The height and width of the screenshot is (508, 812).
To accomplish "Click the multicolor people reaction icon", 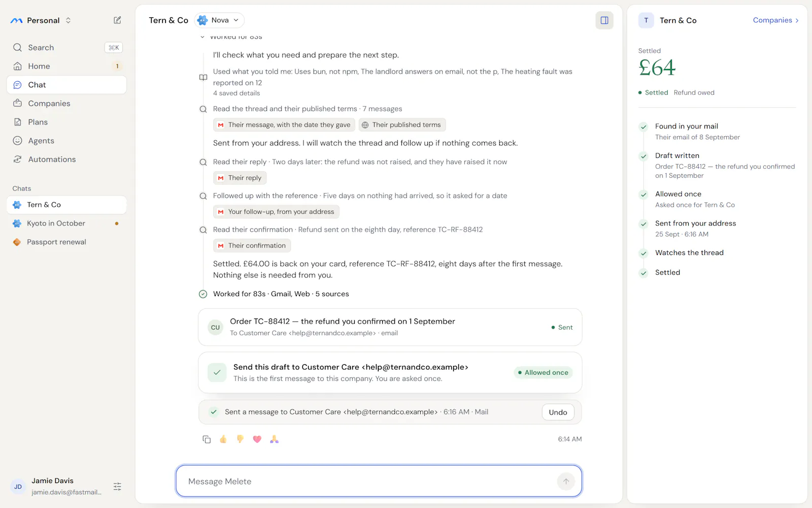I will click(274, 439).
